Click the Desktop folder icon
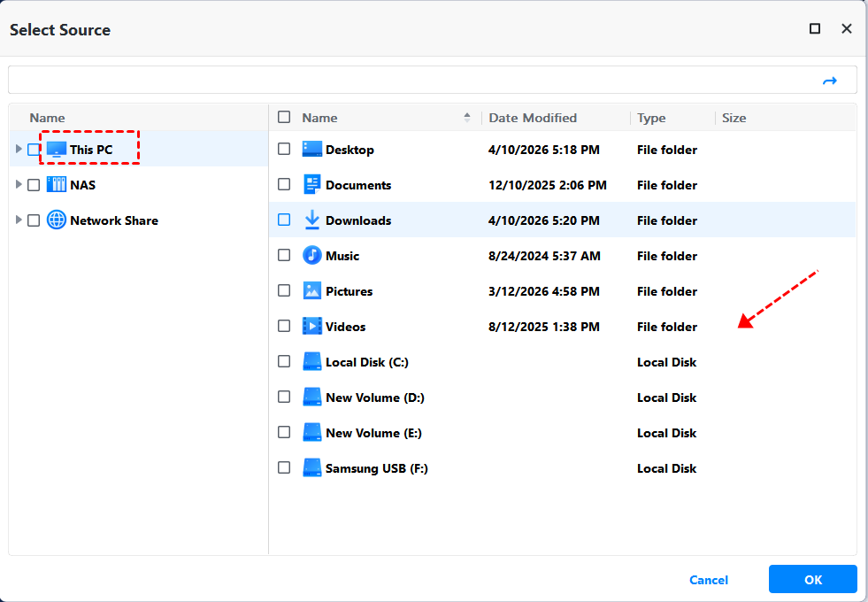The width and height of the screenshot is (868, 602). tap(311, 150)
